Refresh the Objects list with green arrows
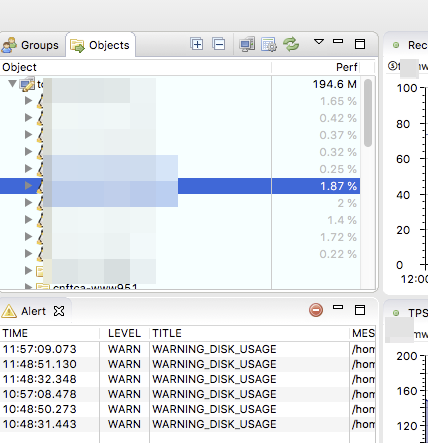Viewport: 428px width, 443px height. 291,44
